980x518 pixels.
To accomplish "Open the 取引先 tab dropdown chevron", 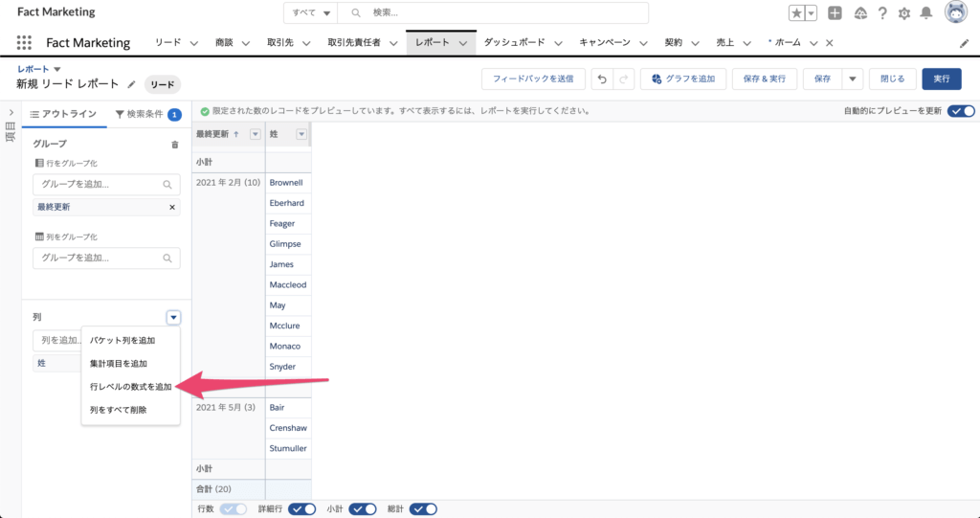I will click(306, 43).
